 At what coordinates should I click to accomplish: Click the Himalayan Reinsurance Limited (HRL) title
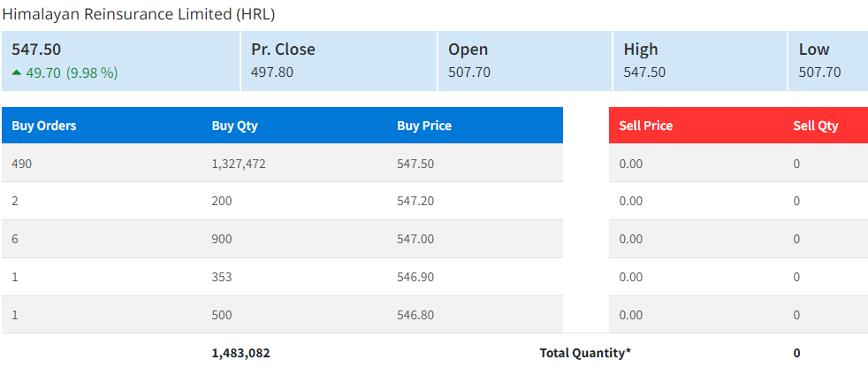pyautogui.click(x=138, y=14)
